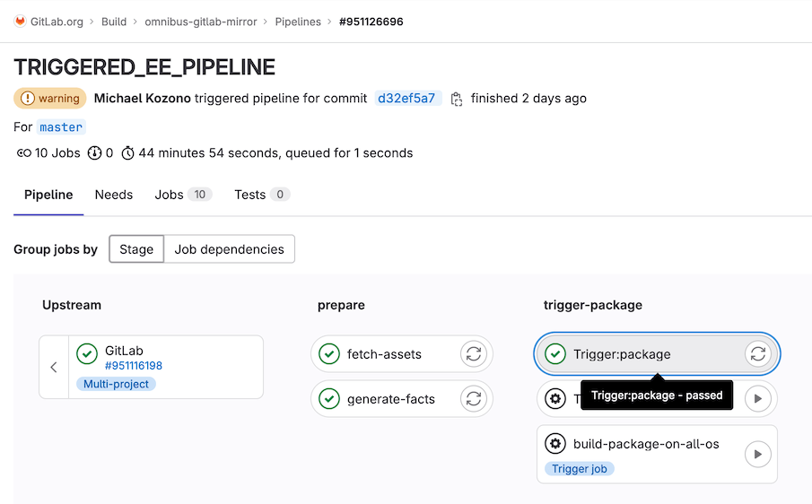Screen dimensions: 812x504
Task: Go to omnibus-gitlab-mirror breadcrumb
Action: tap(201, 22)
